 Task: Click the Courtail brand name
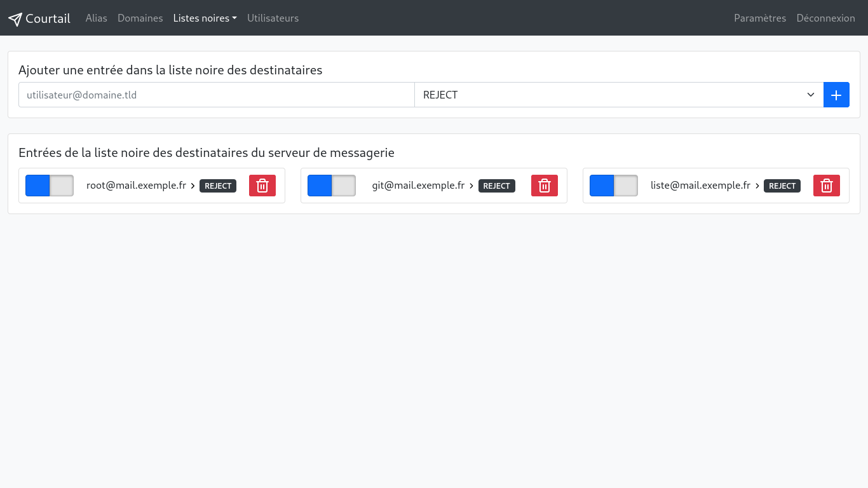click(48, 18)
